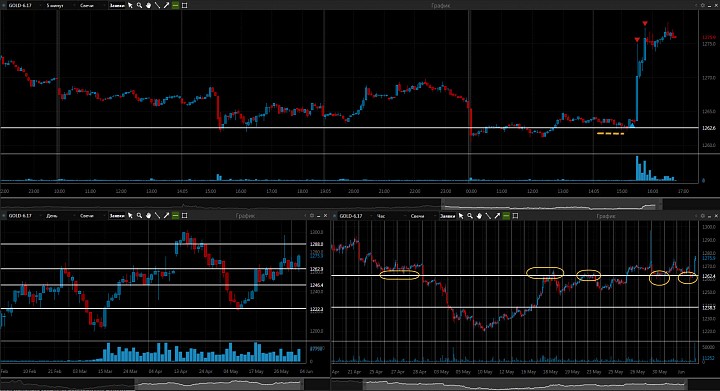Image resolution: width=720 pixels, height=391 pixels.
Task: Toggle the Заявки button in the daily chart
Action: point(117,215)
